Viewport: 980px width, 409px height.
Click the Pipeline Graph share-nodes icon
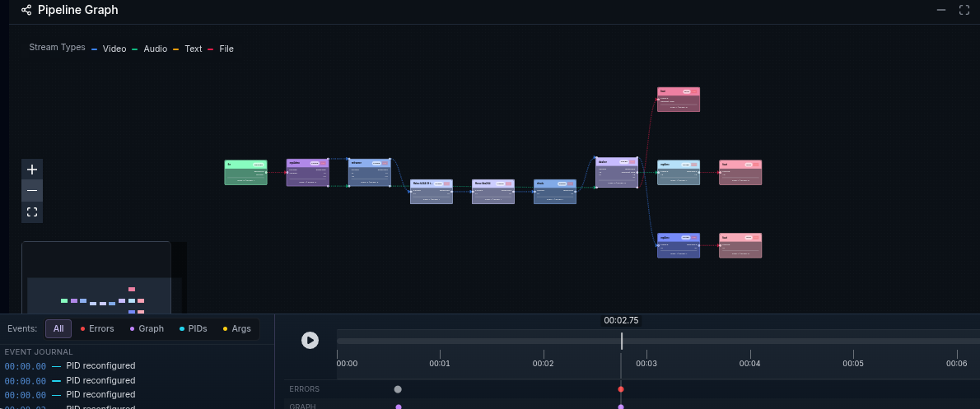tap(26, 10)
